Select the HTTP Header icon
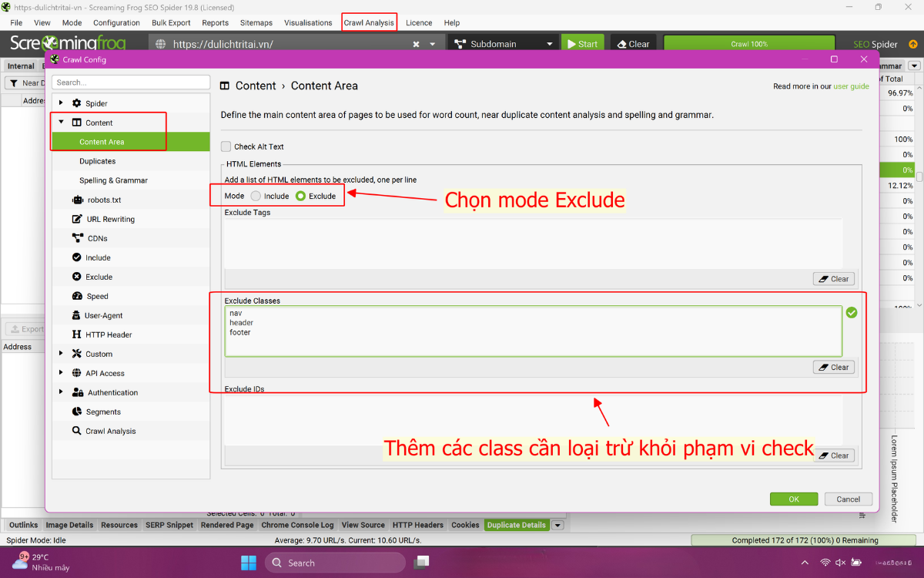Viewport: 924px width, 578px height. [77, 334]
